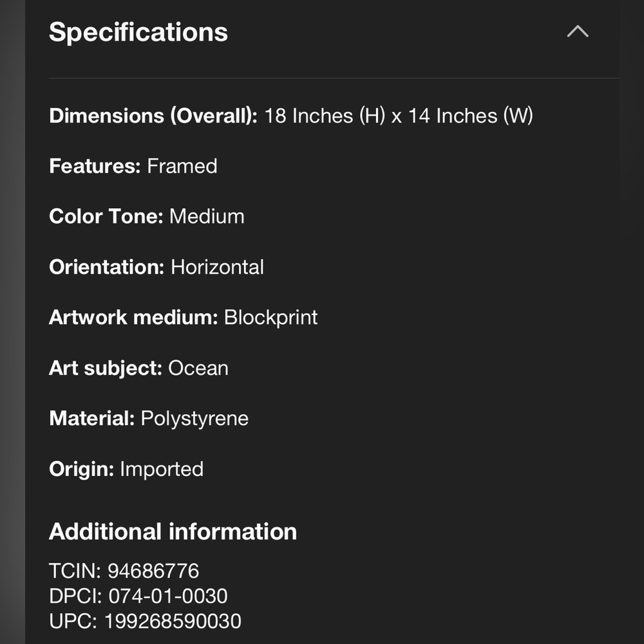Select the UPC number 199268590030
The width and height of the screenshot is (644, 644).
click(x=173, y=621)
